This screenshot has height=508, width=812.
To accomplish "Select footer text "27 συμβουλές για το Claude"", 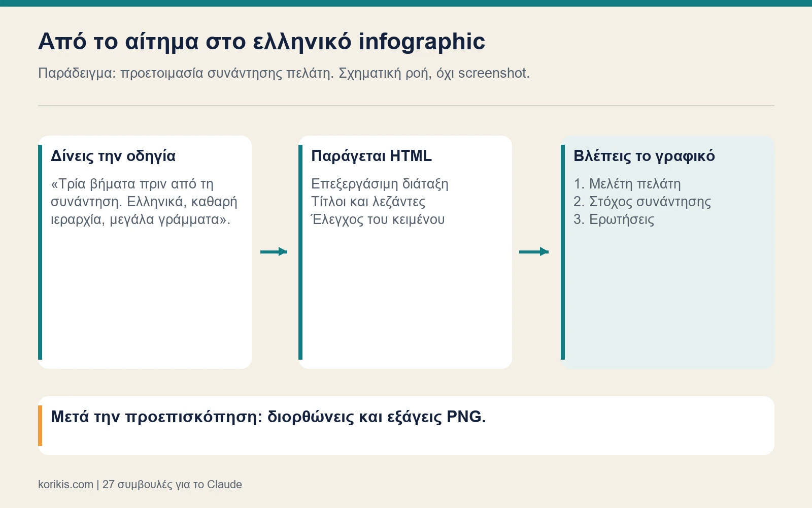I will tap(172, 485).
